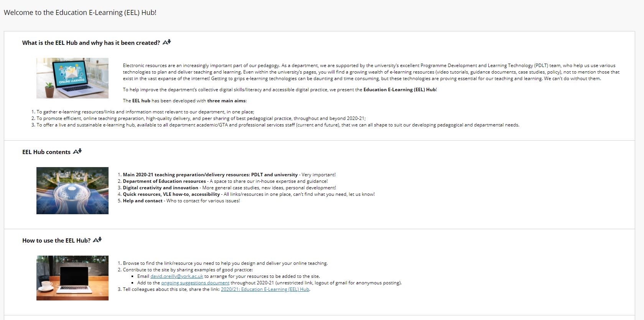Screen dimensions: 644x320
Task: Open the ongoing suggestions document link
Action: 195,283
